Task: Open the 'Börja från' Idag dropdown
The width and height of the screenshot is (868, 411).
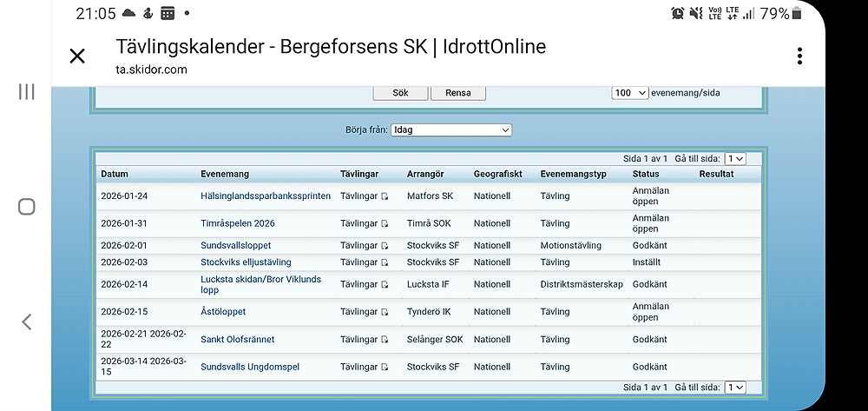Action: pyautogui.click(x=451, y=130)
